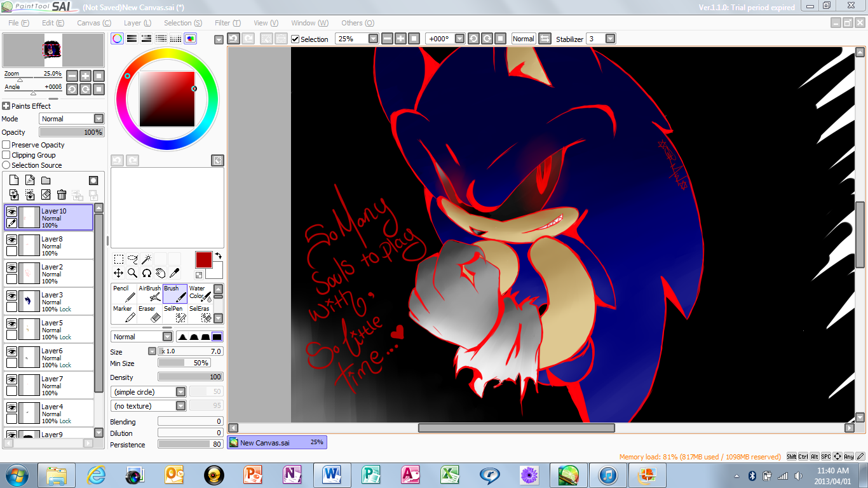Select the Pencil tool
The image size is (868, 488).
click(123, 293)
